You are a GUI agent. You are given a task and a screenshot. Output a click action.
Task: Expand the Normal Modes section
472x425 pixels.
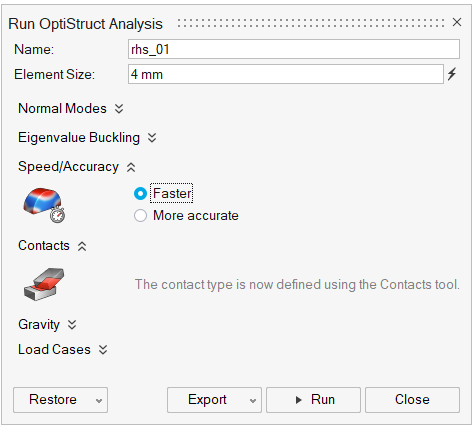pyautogui.click(x=119, y=109)
